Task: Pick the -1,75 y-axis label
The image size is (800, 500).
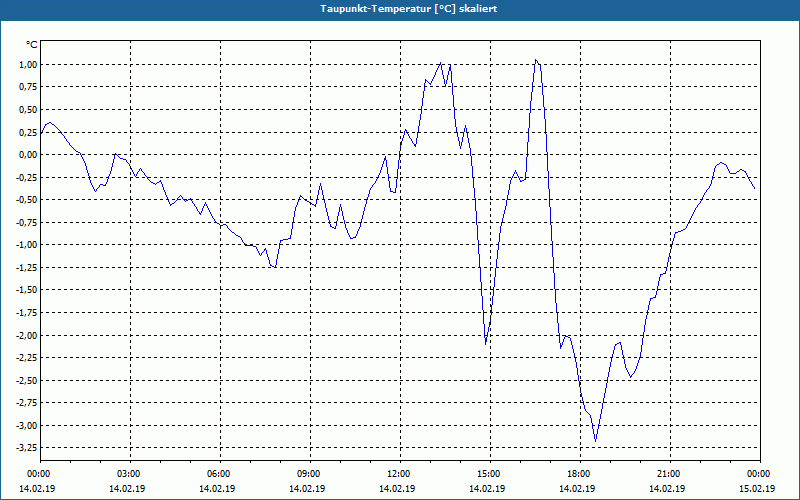Action: click(x=27, y=313)
